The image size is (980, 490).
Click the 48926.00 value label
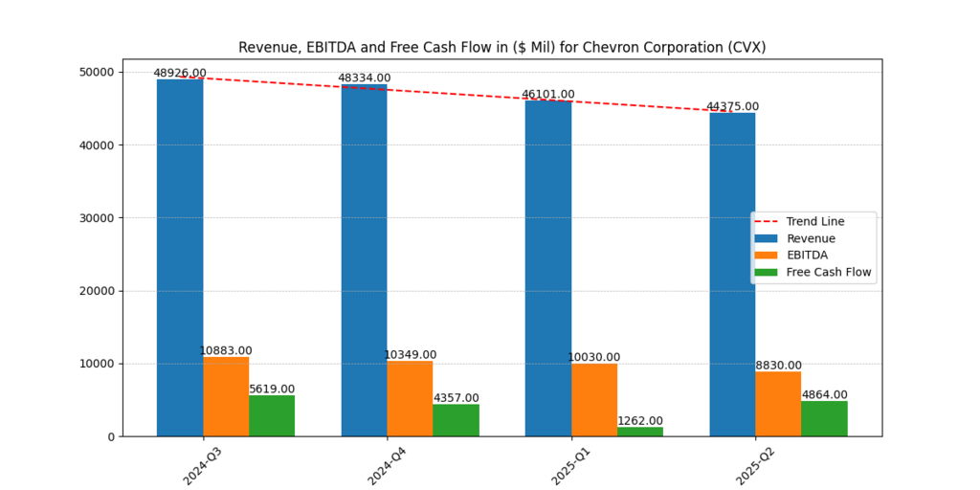pyautogui.click(x=180, y=73)
